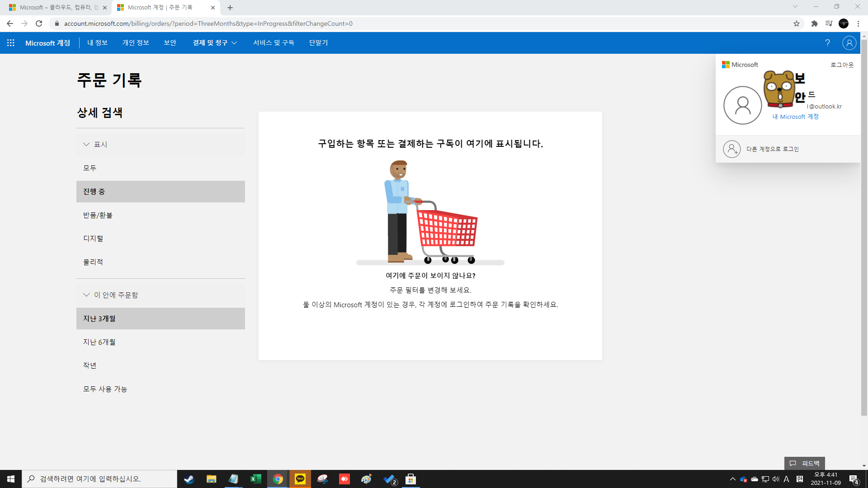Select the 반품/환불 order filter

tap(160, 215)
